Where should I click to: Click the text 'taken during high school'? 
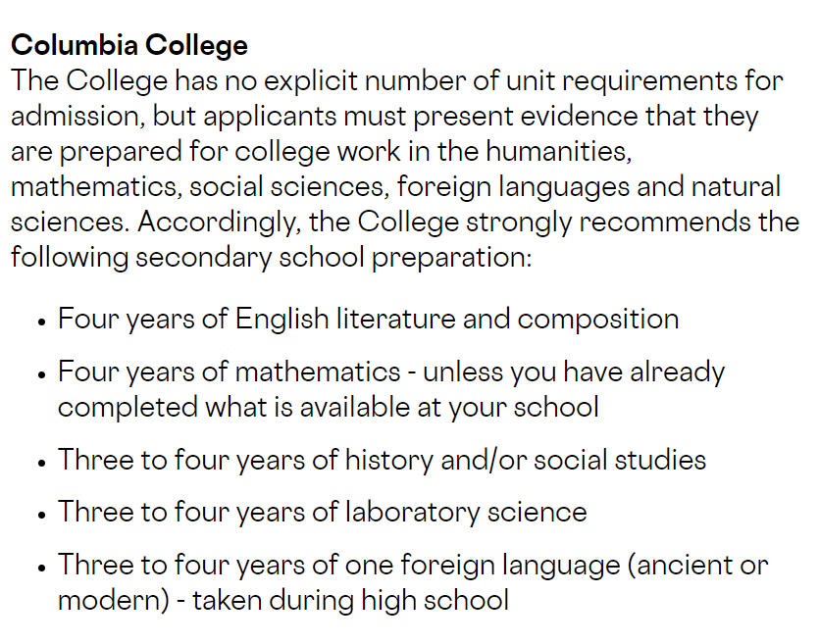click(350, 599)
